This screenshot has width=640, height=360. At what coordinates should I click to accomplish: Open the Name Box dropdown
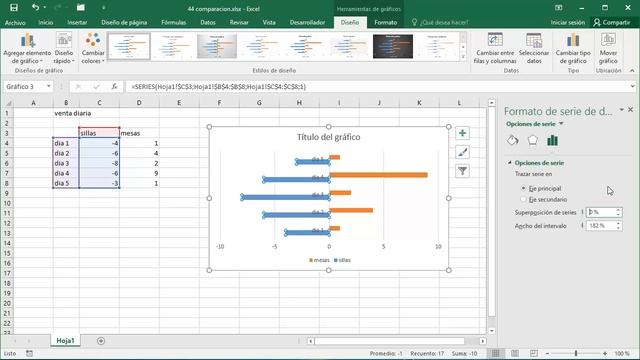pos(49,87)
